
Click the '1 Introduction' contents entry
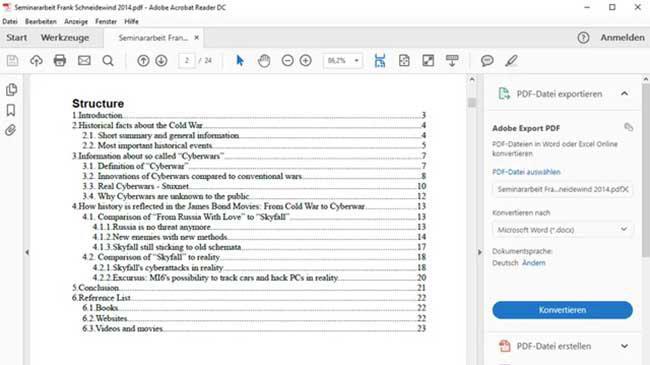(x=249, y=115)
